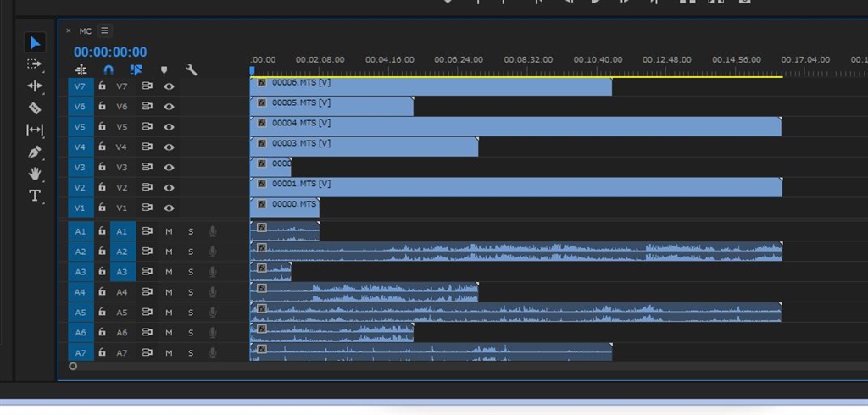Click the 00:00:00:00 playhead timecode

point(111,52)
